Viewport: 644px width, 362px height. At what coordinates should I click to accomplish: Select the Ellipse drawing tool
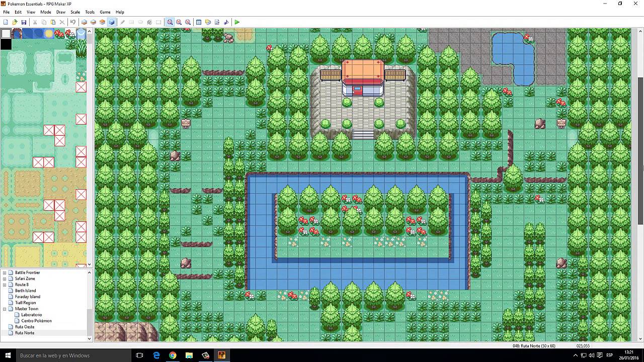point(140,22)
